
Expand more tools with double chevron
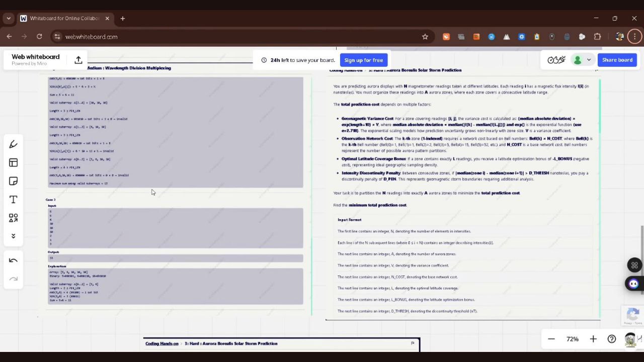(14, 236)
